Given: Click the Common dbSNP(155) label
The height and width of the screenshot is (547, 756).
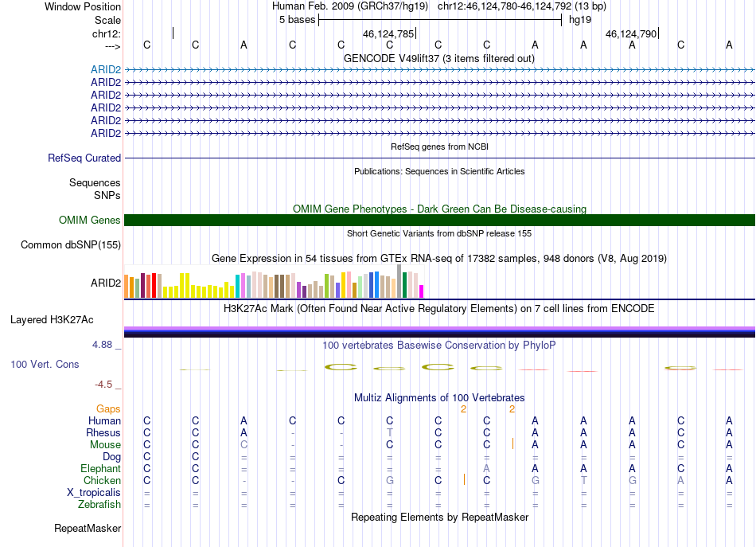Looking at the screenshot, I should click(x=71, y=245).
